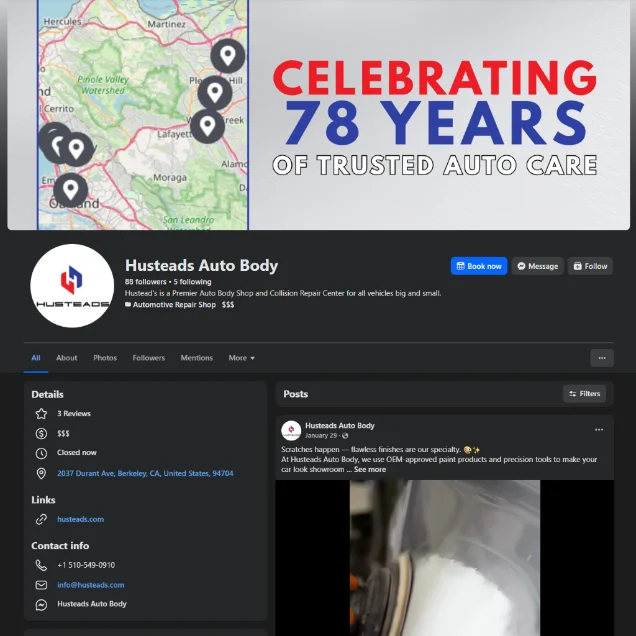Open the Photos tab

point(105,358)
